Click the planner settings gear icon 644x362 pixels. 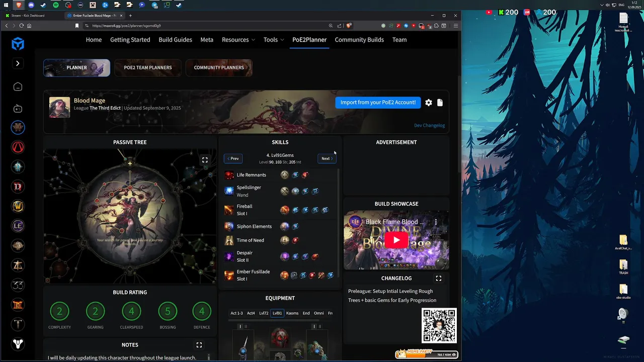click(x=429, y=103)
